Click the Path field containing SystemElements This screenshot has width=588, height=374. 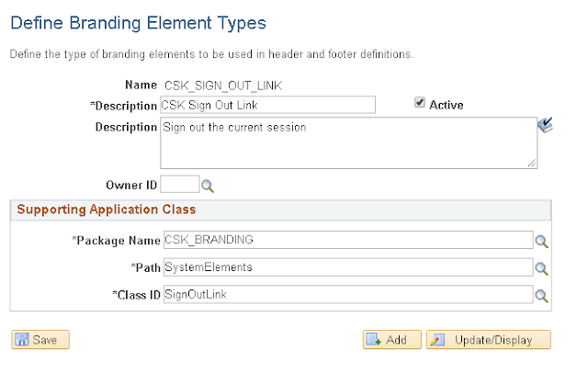(346, 268)
